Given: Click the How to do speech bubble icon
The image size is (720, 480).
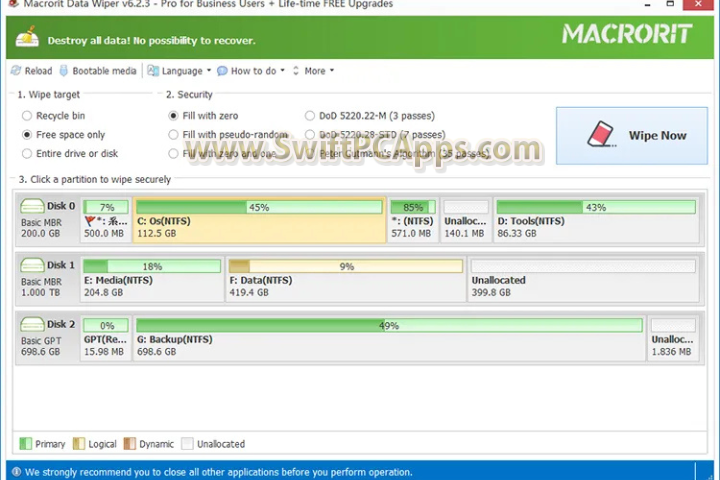Looking at the screenshot, I should click(x=222, y=71).
